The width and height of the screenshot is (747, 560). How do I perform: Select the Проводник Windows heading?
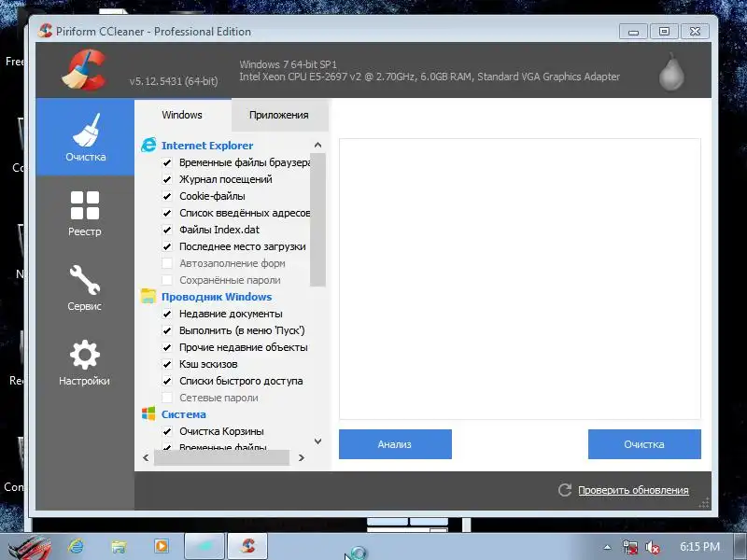(x=217, y=297)
